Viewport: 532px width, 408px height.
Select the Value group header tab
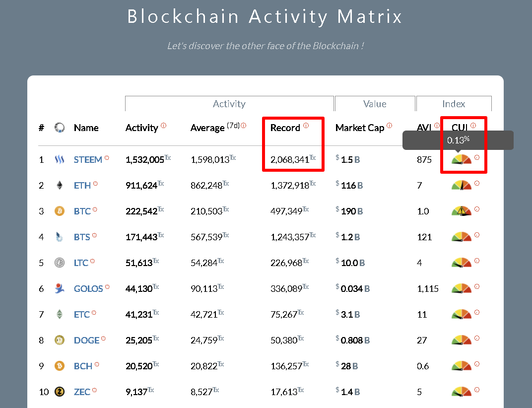pos(375,104)
